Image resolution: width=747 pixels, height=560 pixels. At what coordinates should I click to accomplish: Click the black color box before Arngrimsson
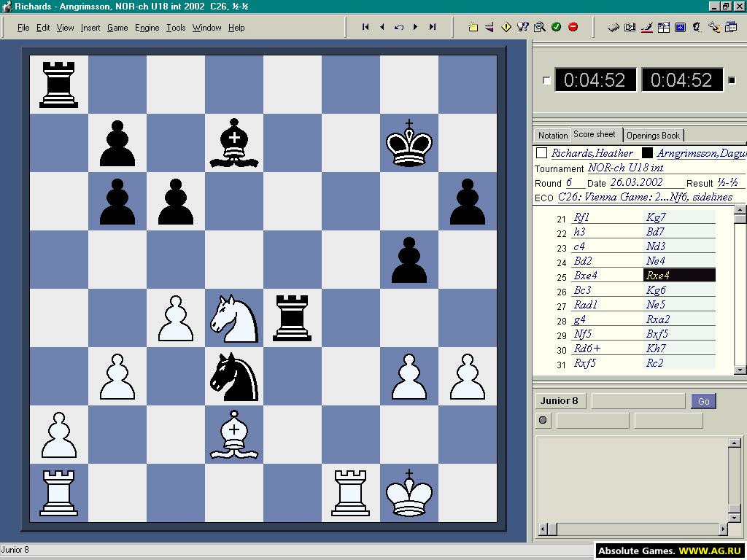click(647, 153)
